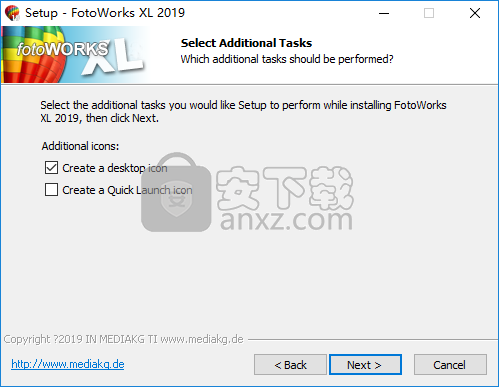Uncheck the Create a desktop icon checkbox
Screen dimensions: 499x387
click(51, 168)
